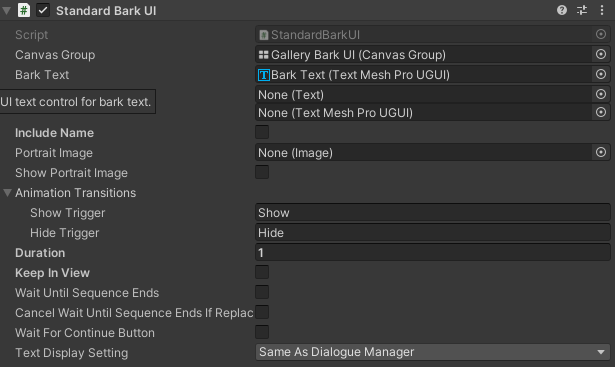Click the Canvas Group property label
Screen dimensions: 615x367
55,55
